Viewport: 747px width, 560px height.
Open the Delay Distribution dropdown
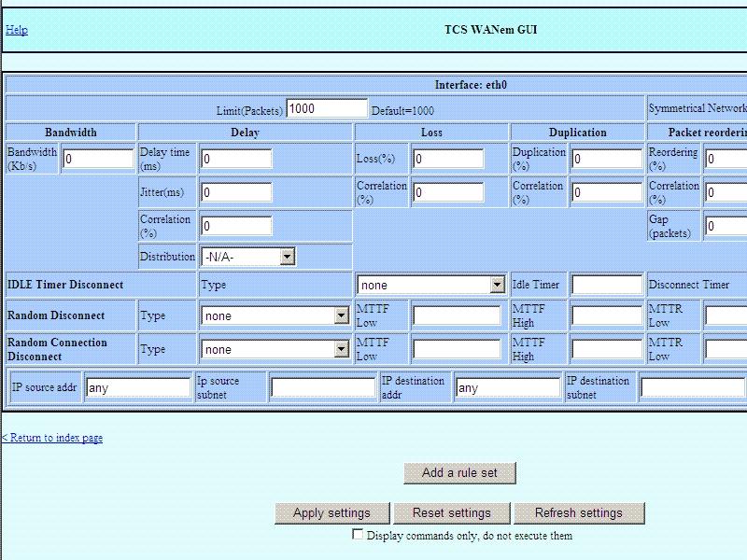tap(247, 257)
